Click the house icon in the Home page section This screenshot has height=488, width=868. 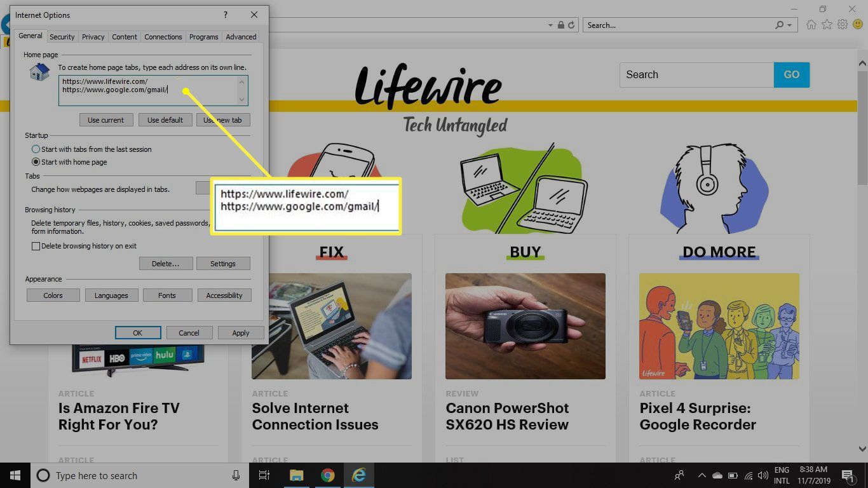tap(39, 72)
